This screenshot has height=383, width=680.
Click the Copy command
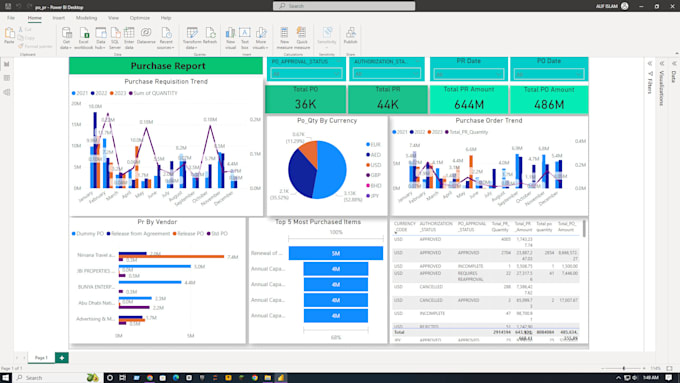[x=26, y=38]
